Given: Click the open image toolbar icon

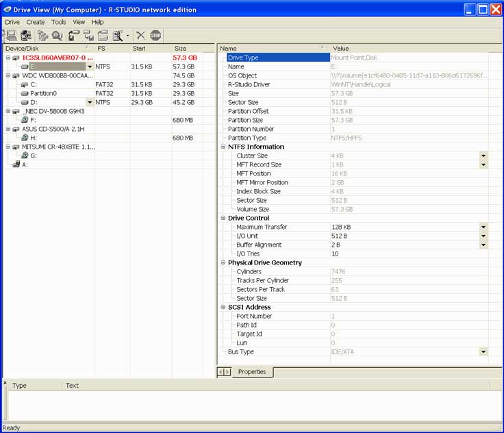Looking at the screenshot, I should (74, 36).
